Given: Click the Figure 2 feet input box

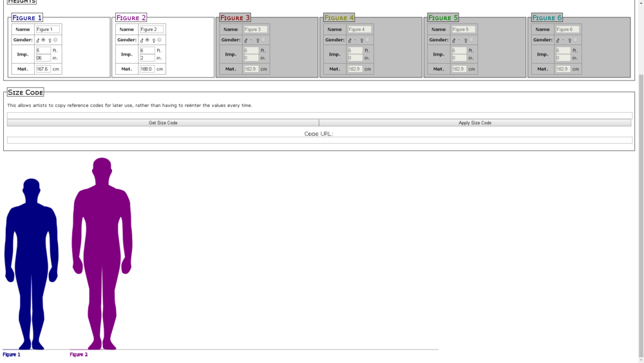Looking at the screenshot, I should pos(147,50).
